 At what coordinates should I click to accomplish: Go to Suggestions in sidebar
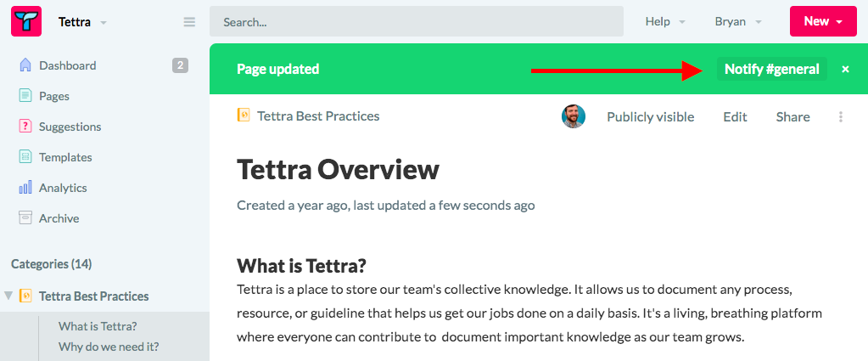(x=70, y=127)
